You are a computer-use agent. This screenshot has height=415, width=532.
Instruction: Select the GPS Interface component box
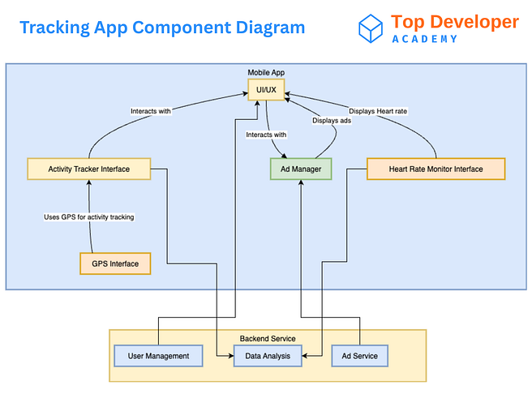point(115,263)
